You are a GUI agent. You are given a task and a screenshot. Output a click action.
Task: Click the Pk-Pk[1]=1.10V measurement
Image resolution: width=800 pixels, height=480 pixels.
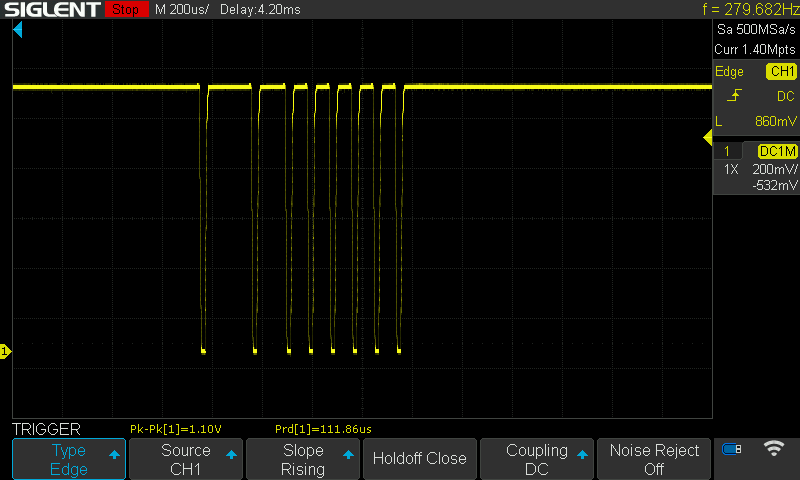176,429
